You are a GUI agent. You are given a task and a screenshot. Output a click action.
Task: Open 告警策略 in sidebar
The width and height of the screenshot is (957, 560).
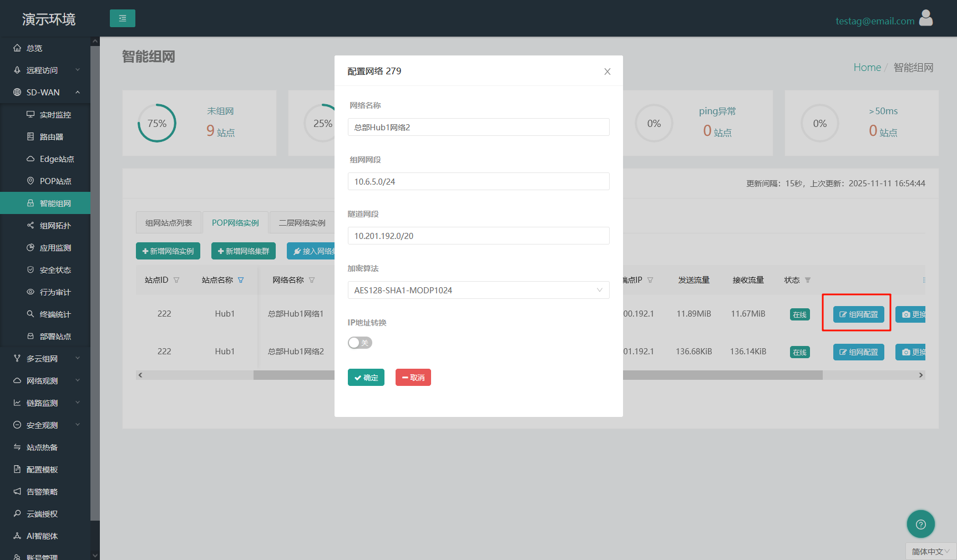tap(45, 492)
